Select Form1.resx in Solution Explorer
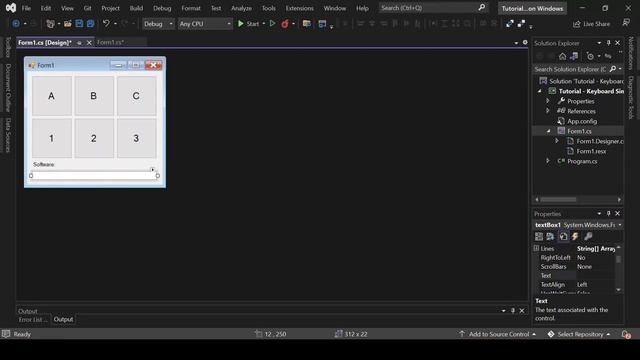This screenshot has width=640, height=360. 591,151
